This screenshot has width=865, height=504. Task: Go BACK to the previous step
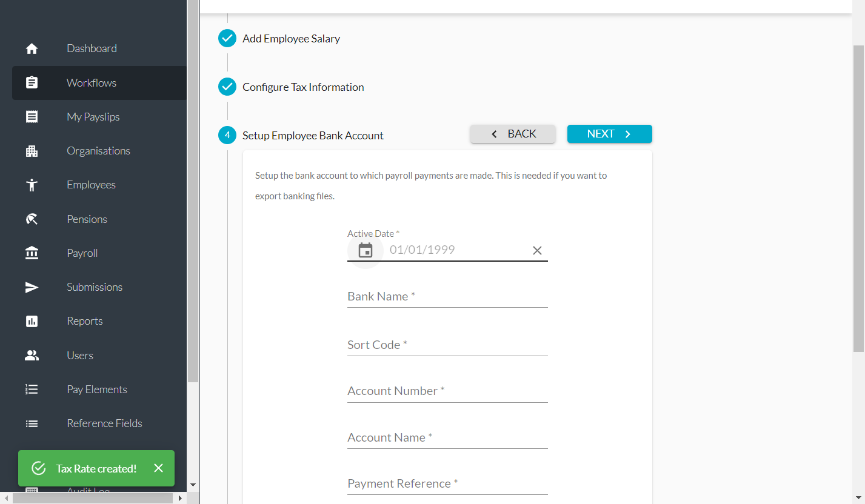pyautogui.click(x=513, y=134)
